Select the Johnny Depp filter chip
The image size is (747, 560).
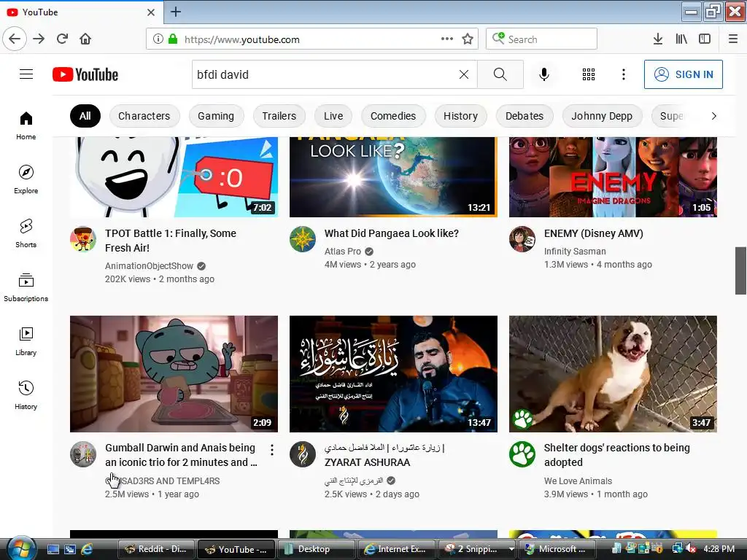click(602, 116)
